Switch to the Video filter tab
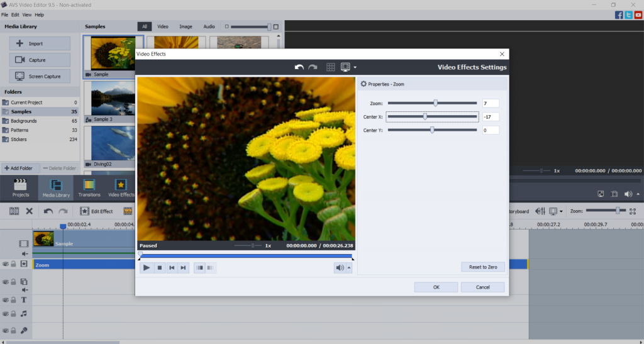This screenshot has width=644, height=344. tap(163, 26)
